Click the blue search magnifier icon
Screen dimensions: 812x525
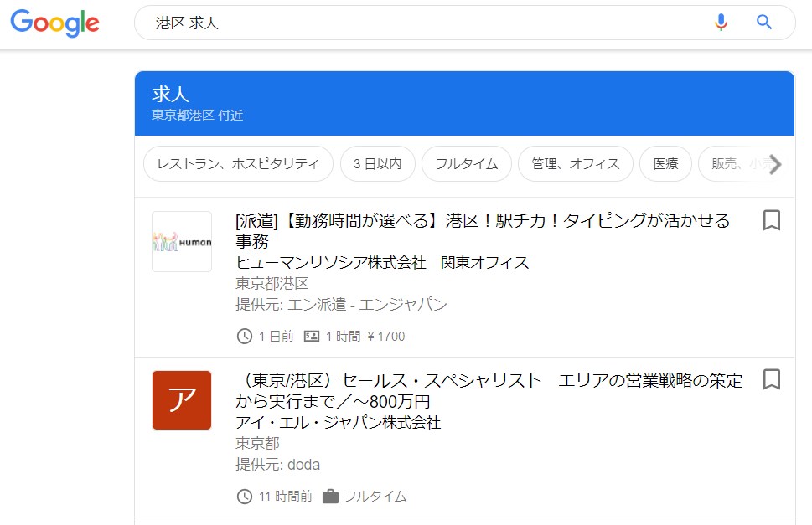click(763, 23)
